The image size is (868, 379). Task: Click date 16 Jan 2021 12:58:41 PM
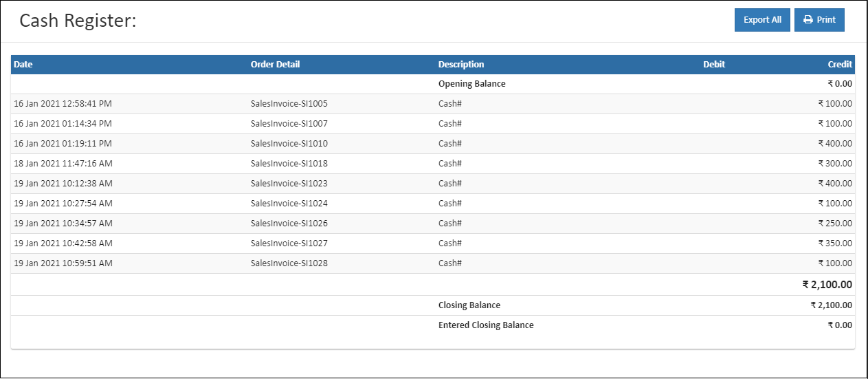(63, 104)
